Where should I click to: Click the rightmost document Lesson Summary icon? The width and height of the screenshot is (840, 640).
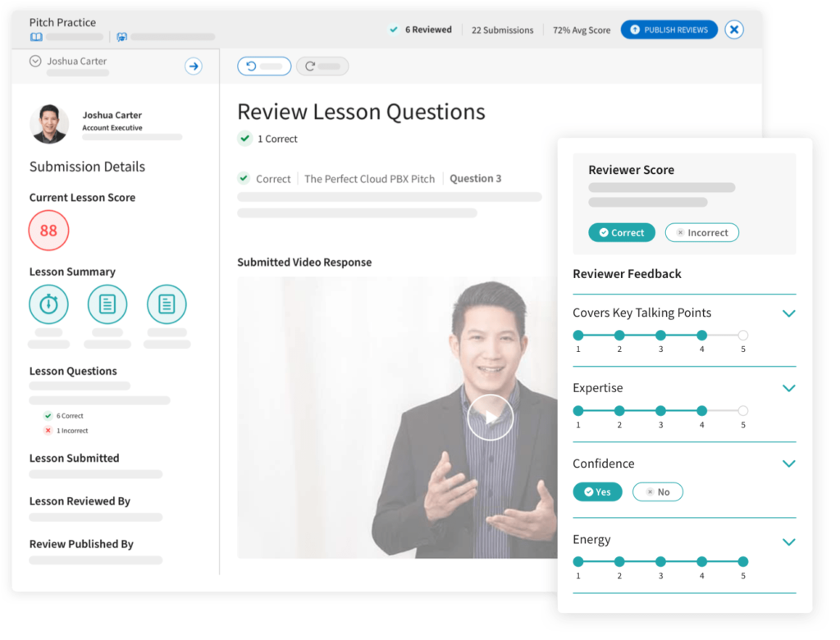point(167,304)
